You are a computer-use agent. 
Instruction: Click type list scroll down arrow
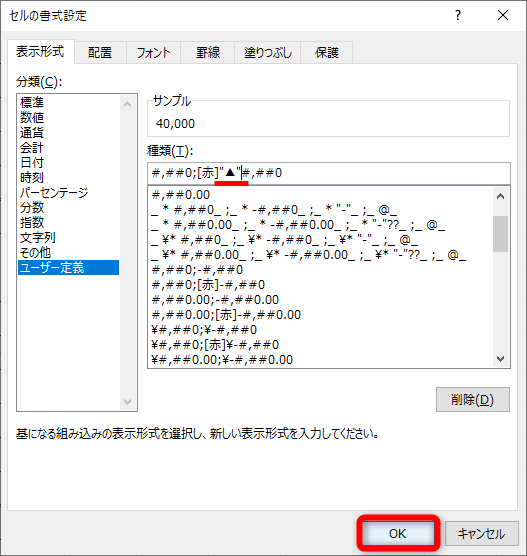tap(500, 359)
